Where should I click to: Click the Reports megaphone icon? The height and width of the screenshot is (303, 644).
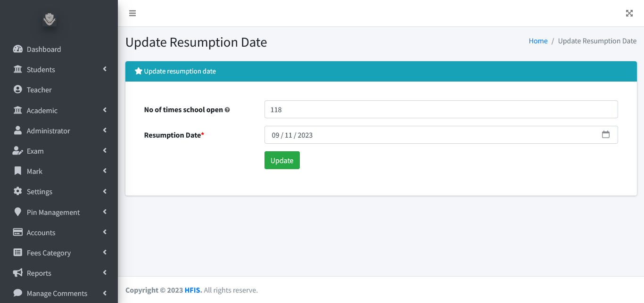pos(18,273)
